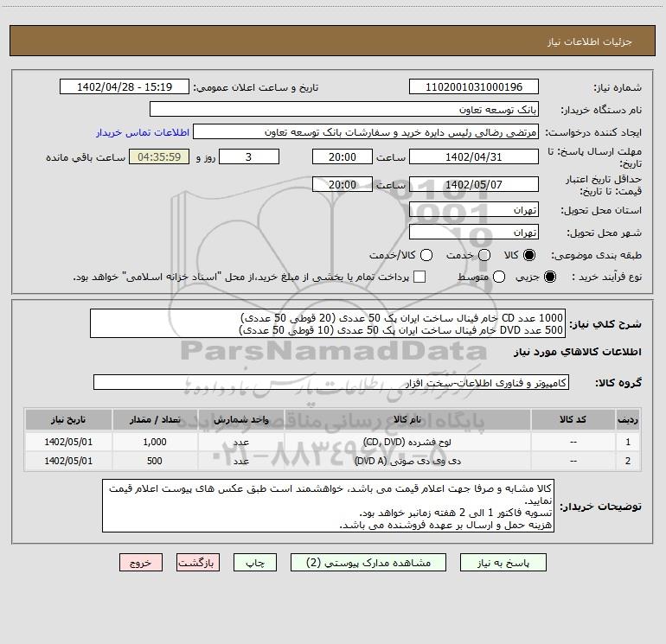Open مشاهده مدارک پیوستی (2) button
This screenshot has height=644, width=666.
[x=368, y=563]
